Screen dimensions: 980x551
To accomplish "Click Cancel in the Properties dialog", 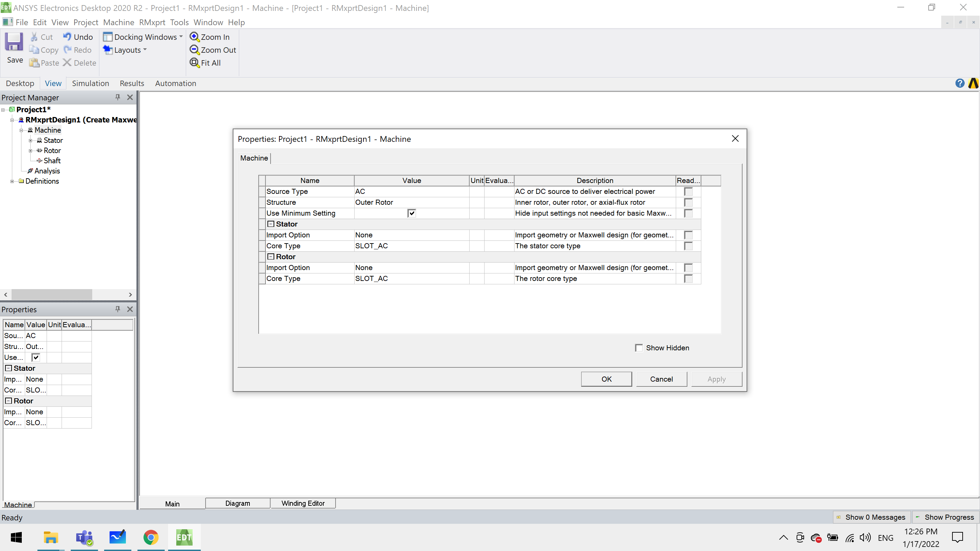I will [661, 379].
